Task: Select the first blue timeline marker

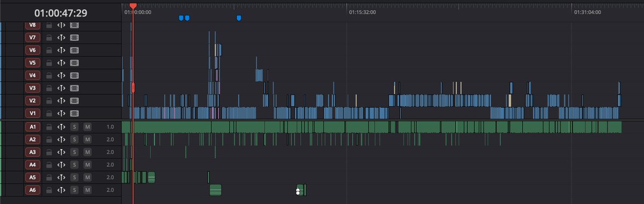Action: point(181,18)
